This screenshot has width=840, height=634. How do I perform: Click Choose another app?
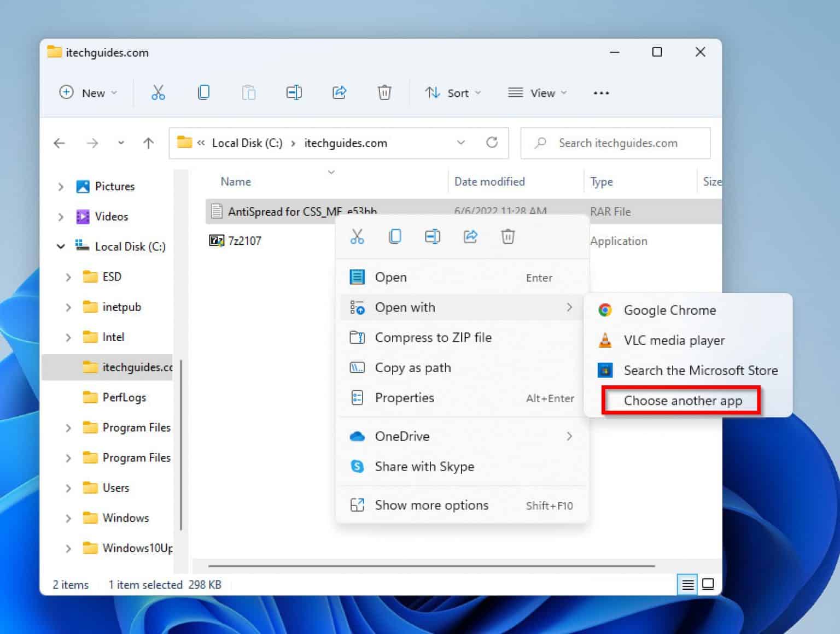[683, 400]
